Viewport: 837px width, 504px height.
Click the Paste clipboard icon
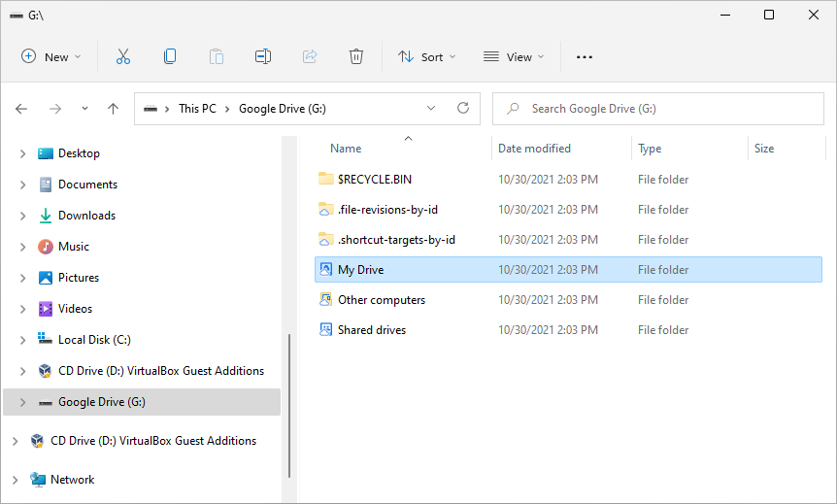pos(217,56)
